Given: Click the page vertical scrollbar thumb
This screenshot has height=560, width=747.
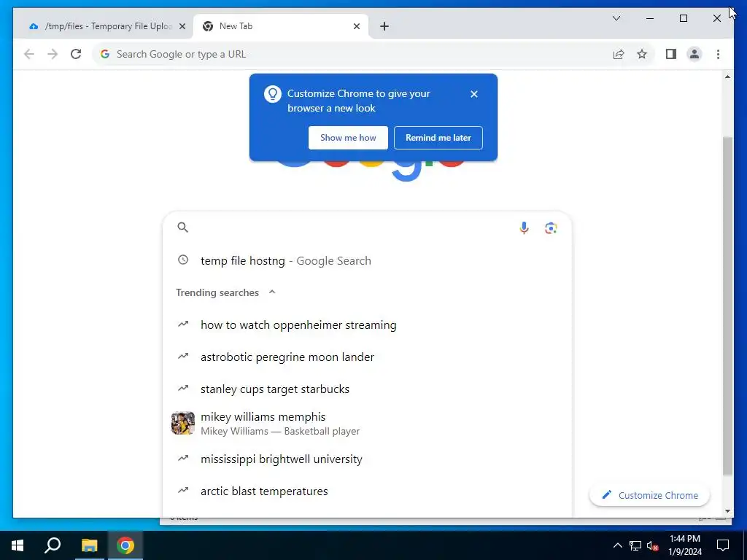Looking at the screenshot, I should pyautogui.click(x=727, y=306).
